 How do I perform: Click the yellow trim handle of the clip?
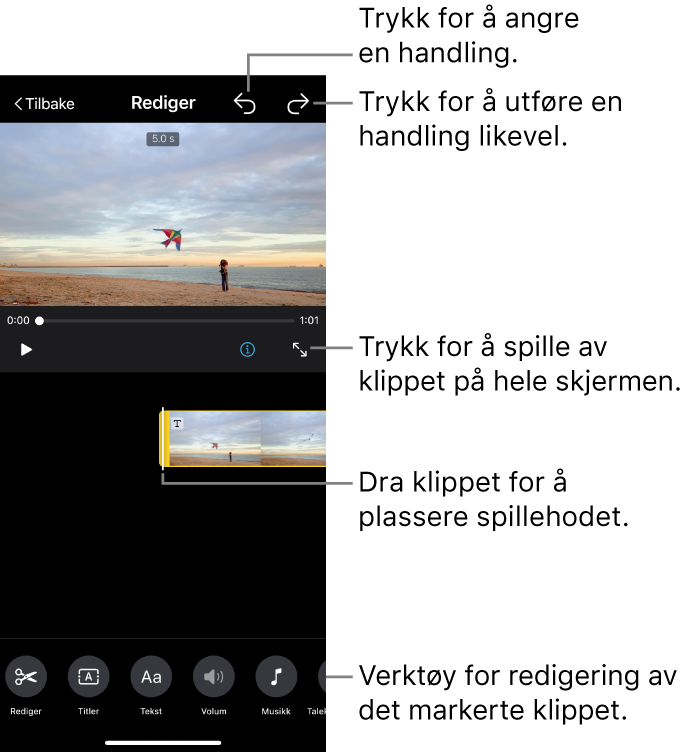tap(164, 438)
